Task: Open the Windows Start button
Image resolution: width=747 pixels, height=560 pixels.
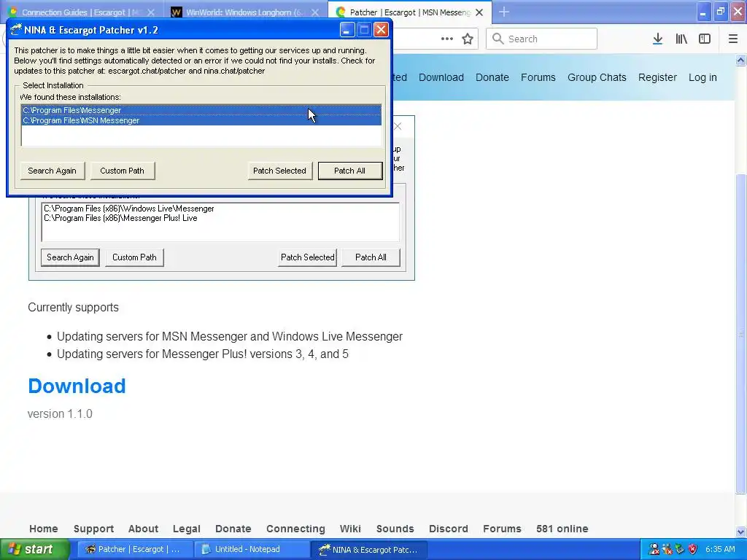Action: pyautogui.click(x=35, y=549)
